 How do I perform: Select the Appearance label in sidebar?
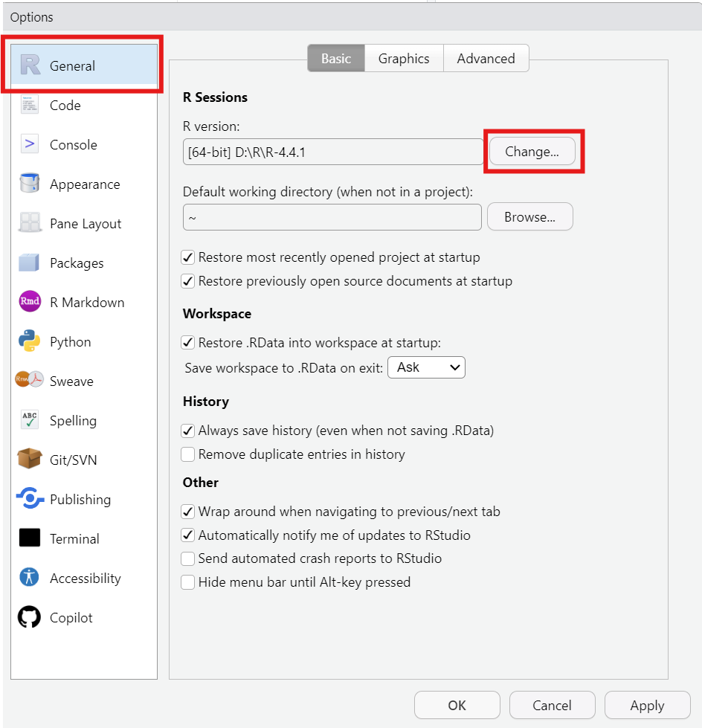pos(85,184)
